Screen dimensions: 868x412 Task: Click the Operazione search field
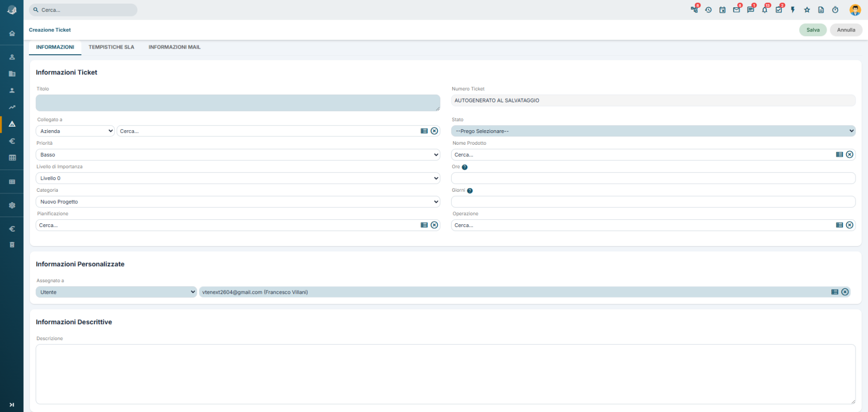643,225
